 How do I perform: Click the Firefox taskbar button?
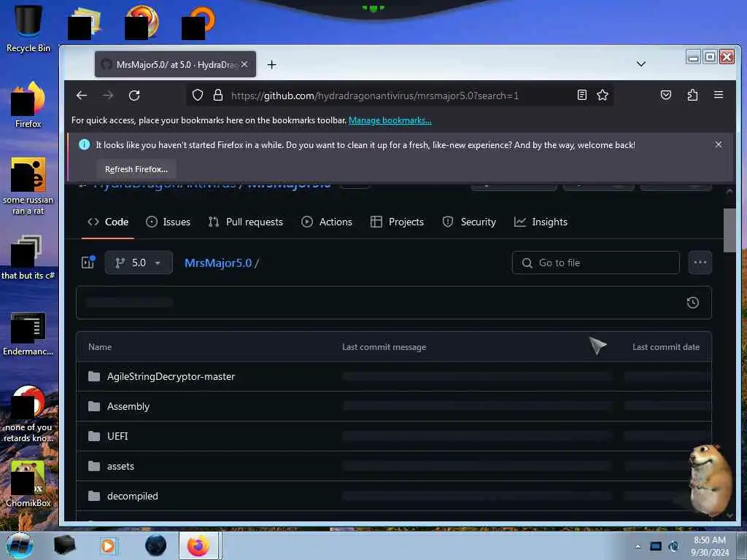point(198,545)
